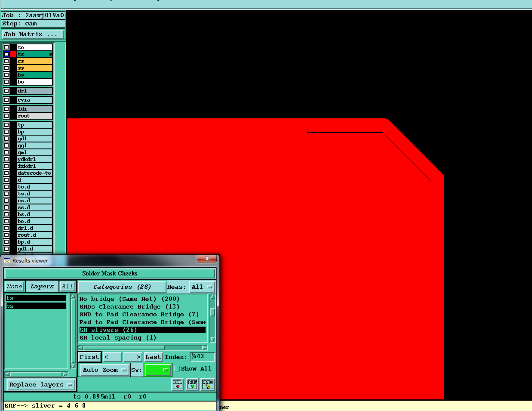Viewport: 532px width, 411px height.
Task: Select the 'datecode-to' layer row
Action: coord(34,173)
